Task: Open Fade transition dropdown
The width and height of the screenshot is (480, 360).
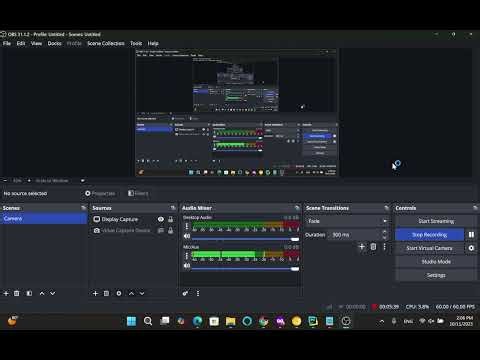Action: coord(347,221)
